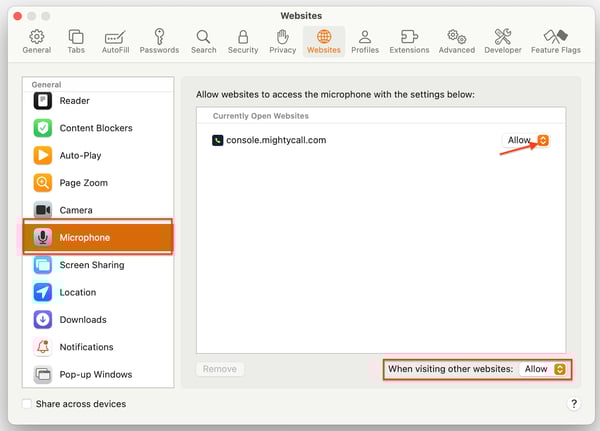Click the Content Blockers shield icon
This screenshot has width=600, height=431.
click(x=42, y=128)
